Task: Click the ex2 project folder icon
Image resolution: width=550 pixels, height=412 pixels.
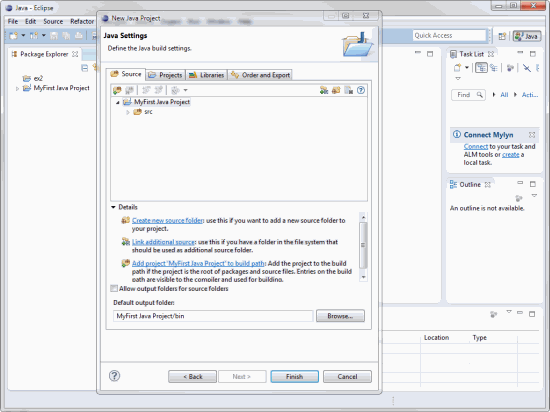Action: 27,78
